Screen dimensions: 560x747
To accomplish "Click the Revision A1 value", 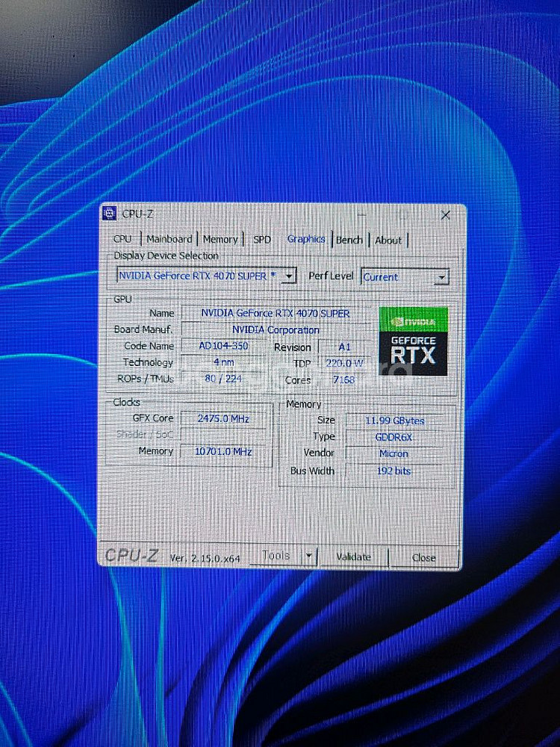I will [344, 347].
